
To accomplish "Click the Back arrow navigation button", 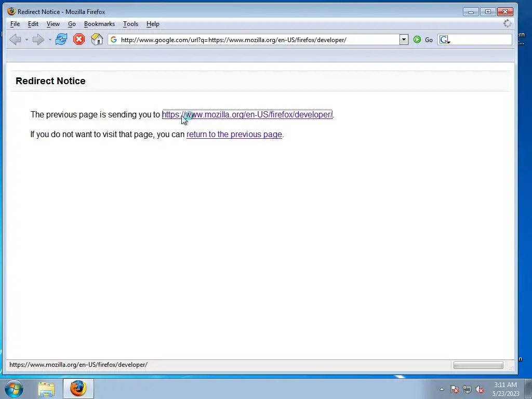I will coord(15,39).
